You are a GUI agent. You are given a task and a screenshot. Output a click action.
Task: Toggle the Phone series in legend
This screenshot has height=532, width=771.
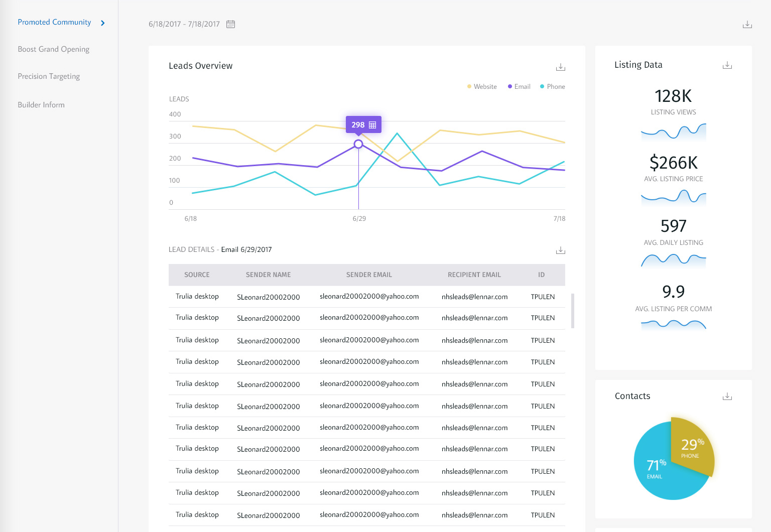552,87
